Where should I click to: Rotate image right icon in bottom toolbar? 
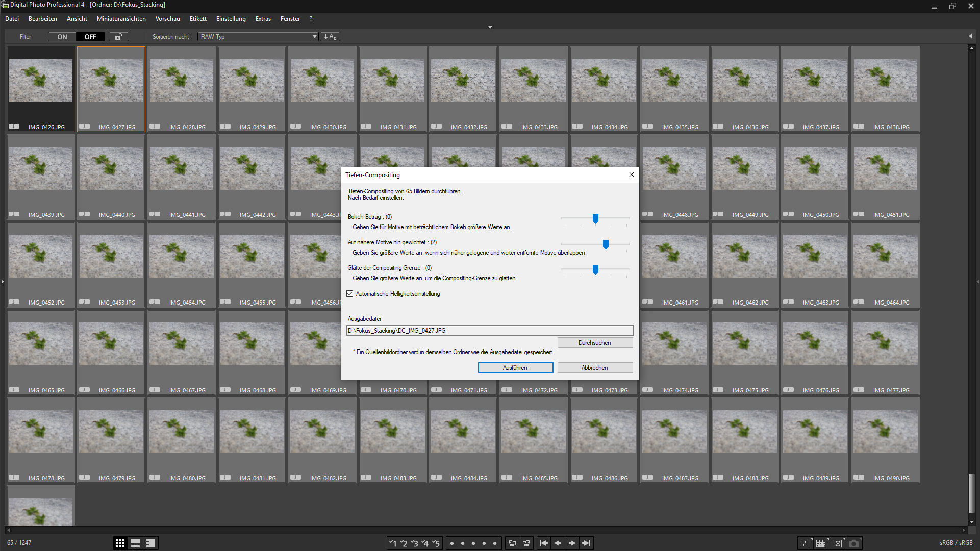coord(526,543)
